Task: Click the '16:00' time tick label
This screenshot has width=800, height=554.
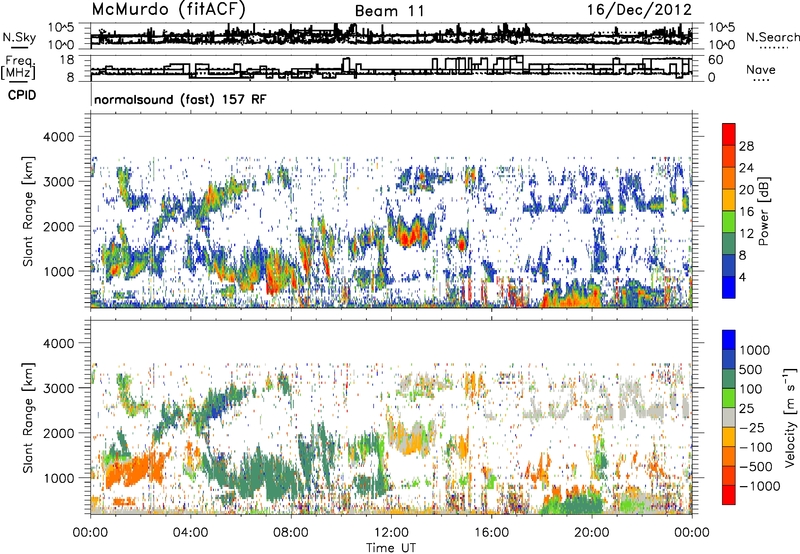Action: [x=491, y=533]
